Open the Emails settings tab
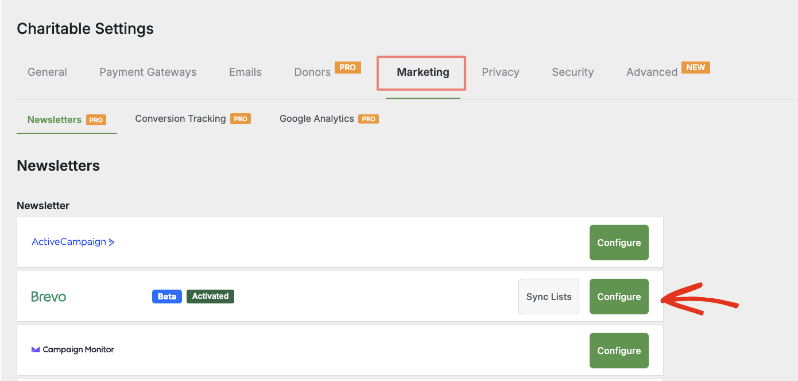This screenshot has width=798, height=381. point(245,72)
